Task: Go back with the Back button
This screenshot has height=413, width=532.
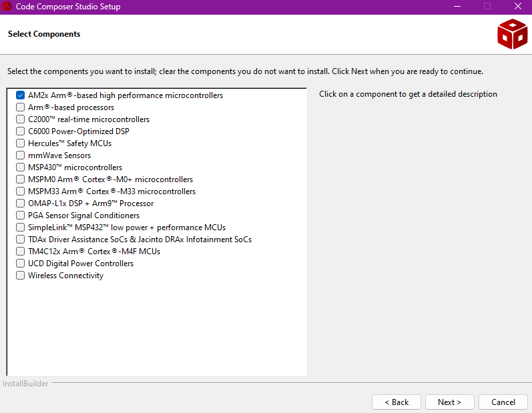Action: (396, 402)
